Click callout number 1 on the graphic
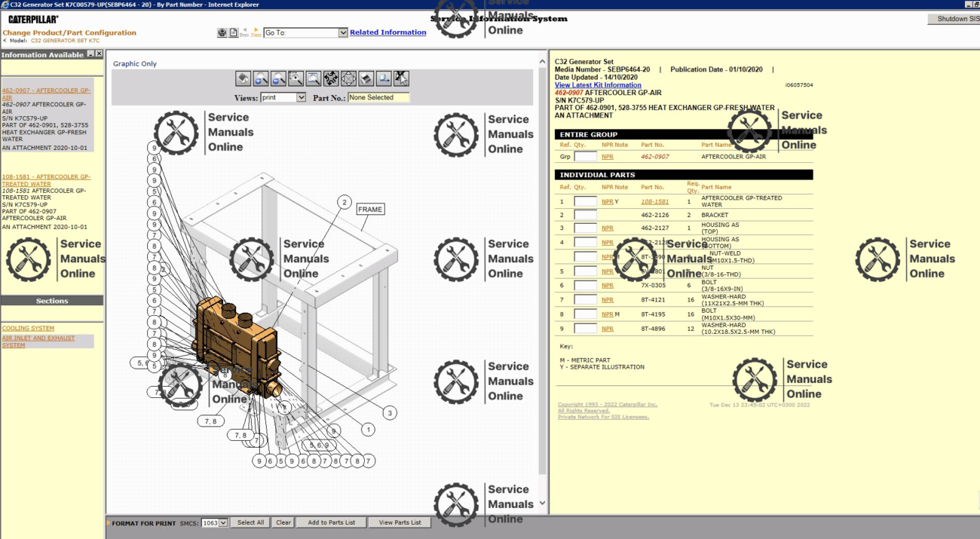Image resolution: width=980 pixels, height=539 pixels. 368,430
